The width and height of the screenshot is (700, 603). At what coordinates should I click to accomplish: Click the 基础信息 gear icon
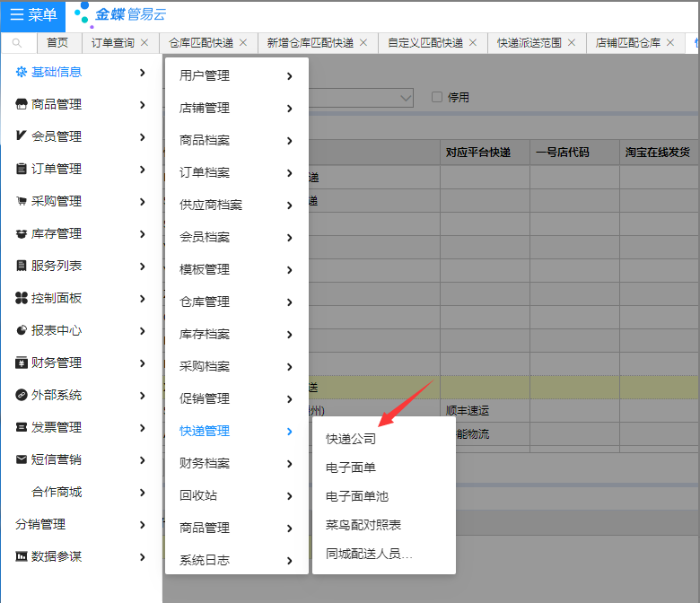tap(22, 72)
